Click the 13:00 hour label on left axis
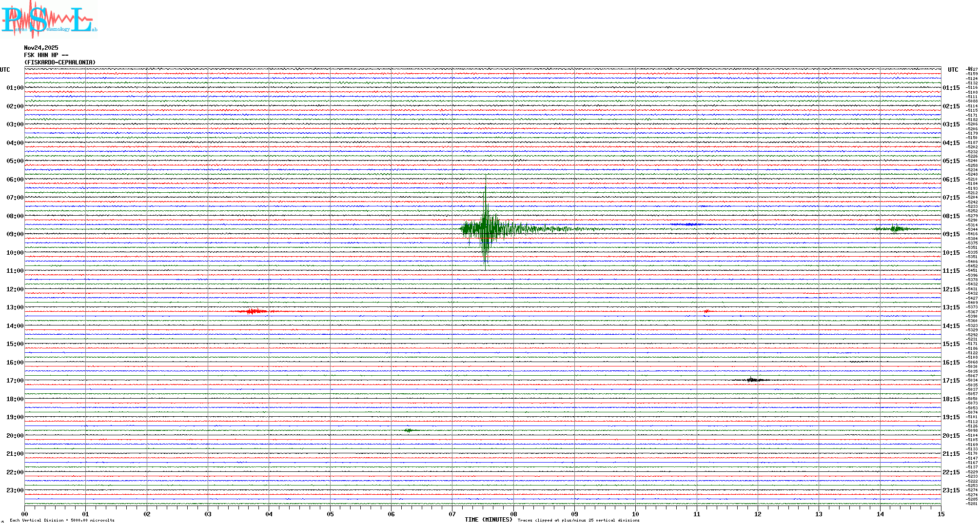 [x=15, y=307]
